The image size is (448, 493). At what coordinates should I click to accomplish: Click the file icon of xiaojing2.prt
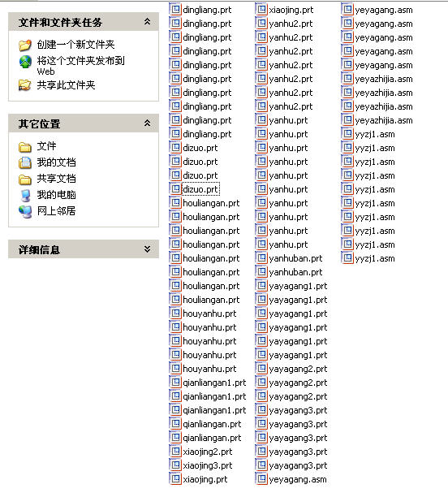pyautogui.click(x=175, y=452)
